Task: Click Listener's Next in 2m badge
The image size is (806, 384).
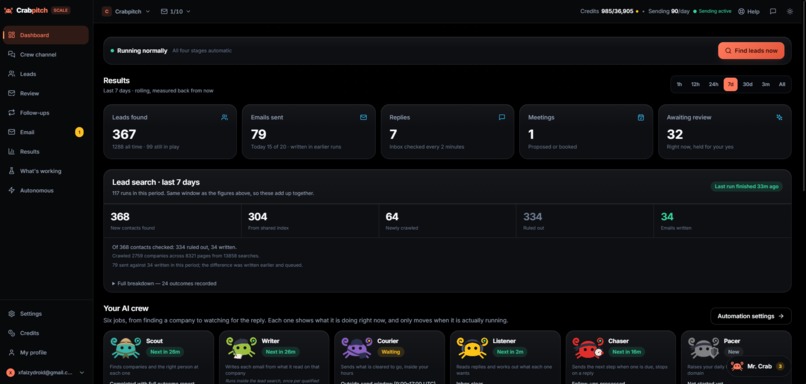Action: tap(510, 352)
